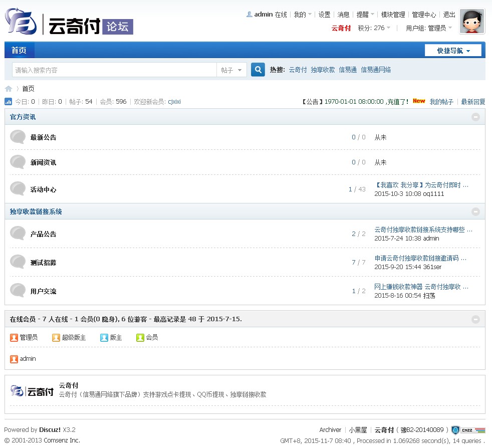492x448 pixels.
Task: Click the 退出 logout link
Action: tap(449, 15)
